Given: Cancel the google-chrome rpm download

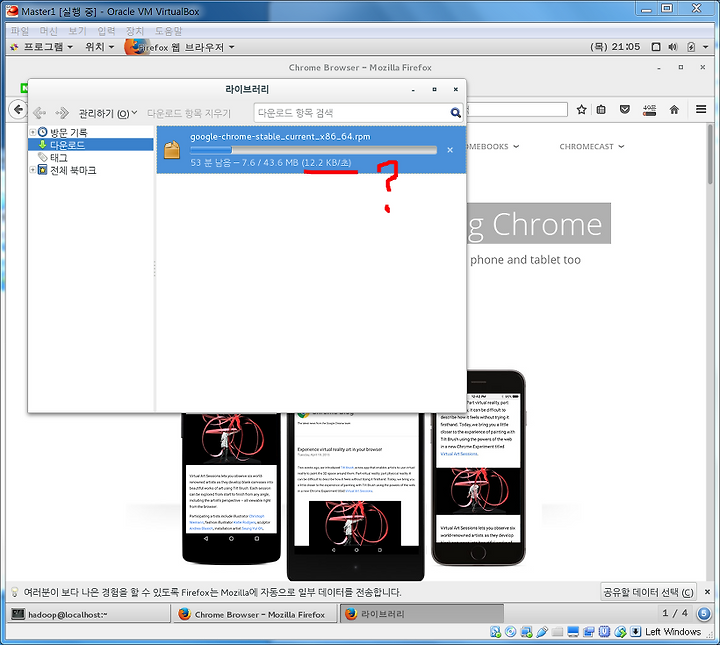Looking at the screenshot, I should [x=450, y=150].
